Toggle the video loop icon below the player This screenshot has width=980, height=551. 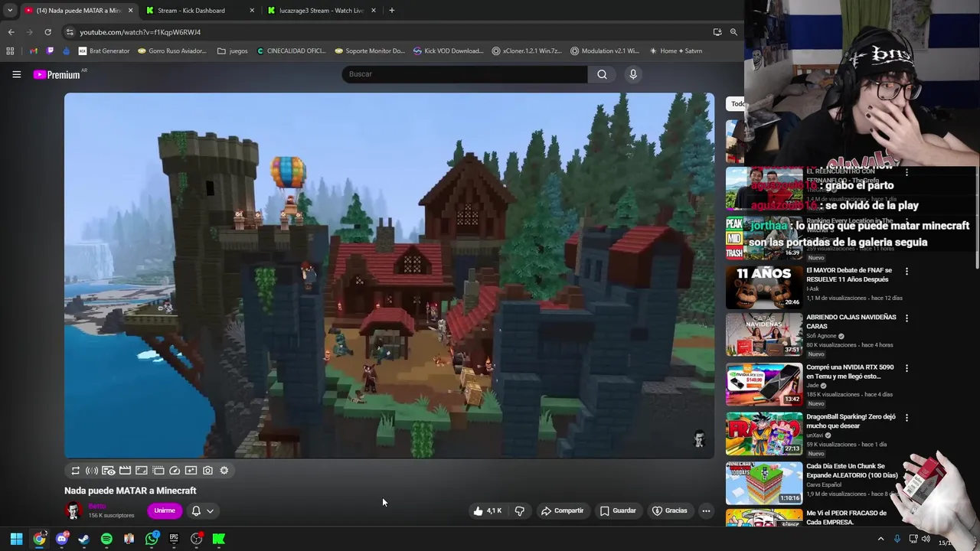(x=75, y=471)
